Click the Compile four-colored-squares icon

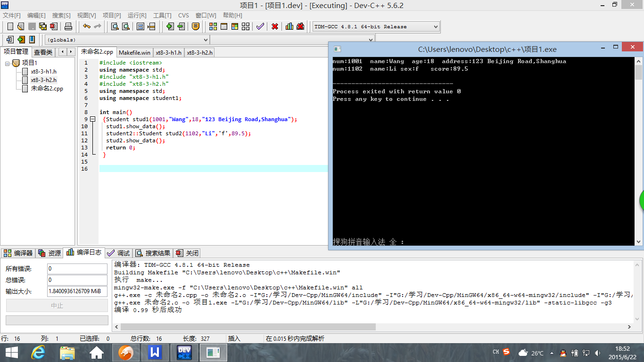coord(213,26)
